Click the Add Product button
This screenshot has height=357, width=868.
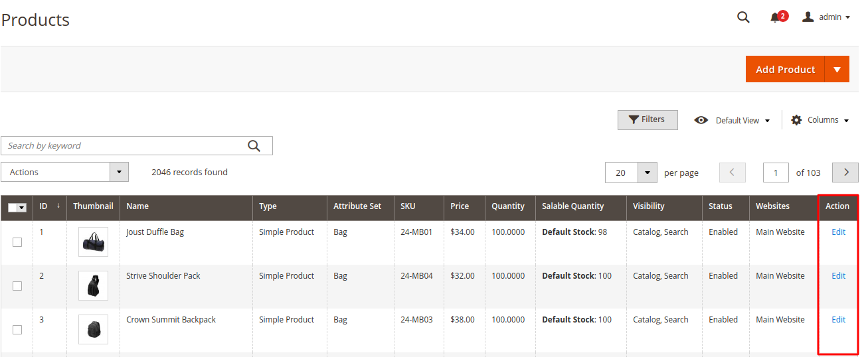[x=785, y=69]
